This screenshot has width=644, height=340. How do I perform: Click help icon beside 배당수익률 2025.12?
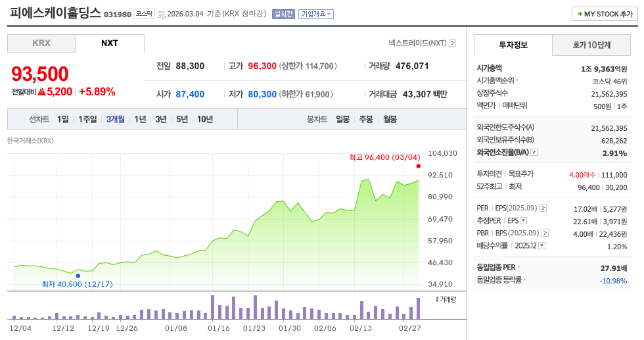tap(541, 246)
